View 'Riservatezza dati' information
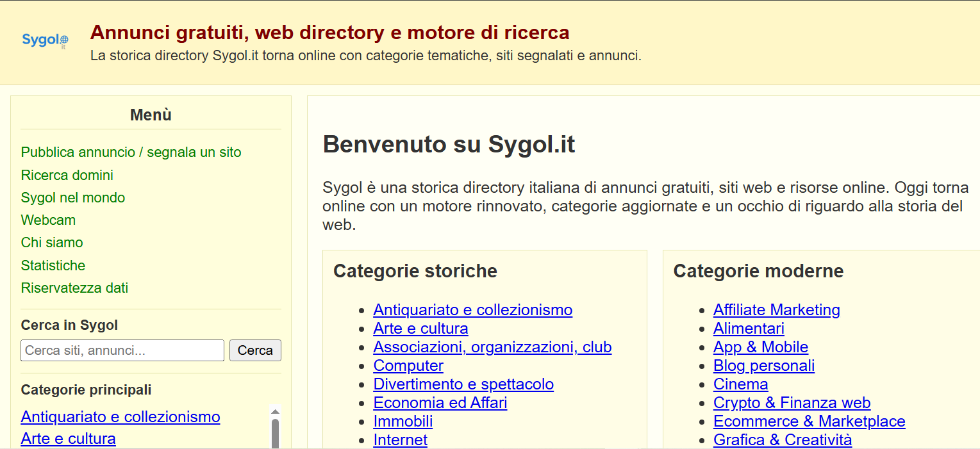The height and width of the screenshot is (449, 980). (74, 288)
